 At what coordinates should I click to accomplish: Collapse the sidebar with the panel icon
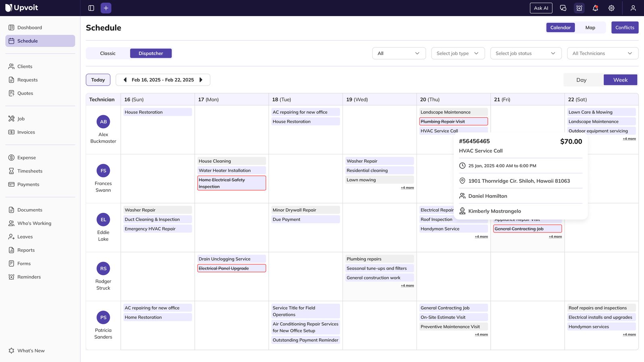coord(91,8)
